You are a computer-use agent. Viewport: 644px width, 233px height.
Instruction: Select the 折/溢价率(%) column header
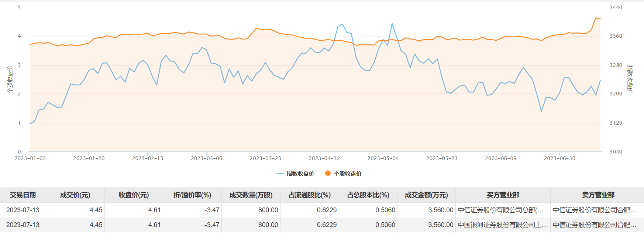coord(192,195)
